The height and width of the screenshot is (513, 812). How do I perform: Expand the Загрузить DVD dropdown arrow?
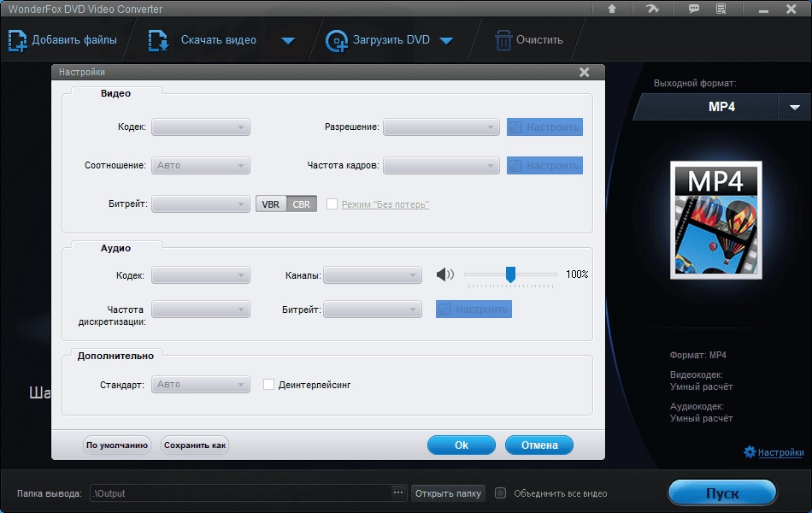[x=446, y=40]
